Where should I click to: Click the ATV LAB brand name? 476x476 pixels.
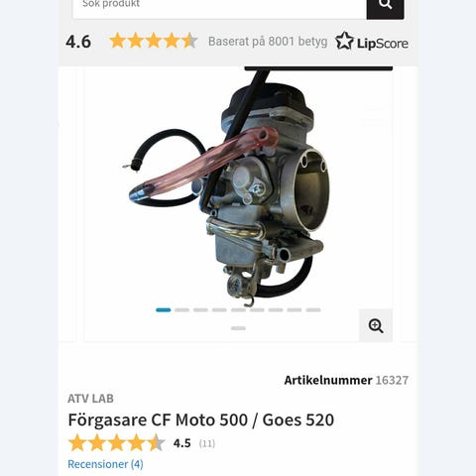pyautogui.click(x=90, y=399)
